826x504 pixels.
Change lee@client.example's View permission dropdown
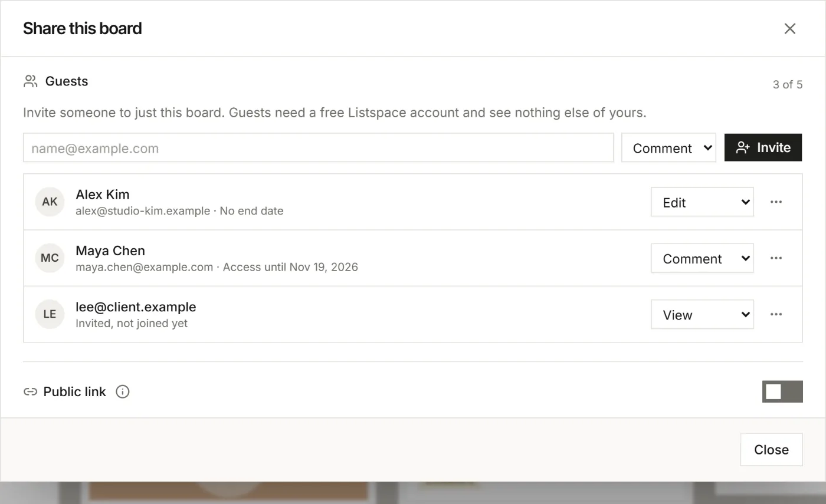(702, 314)
